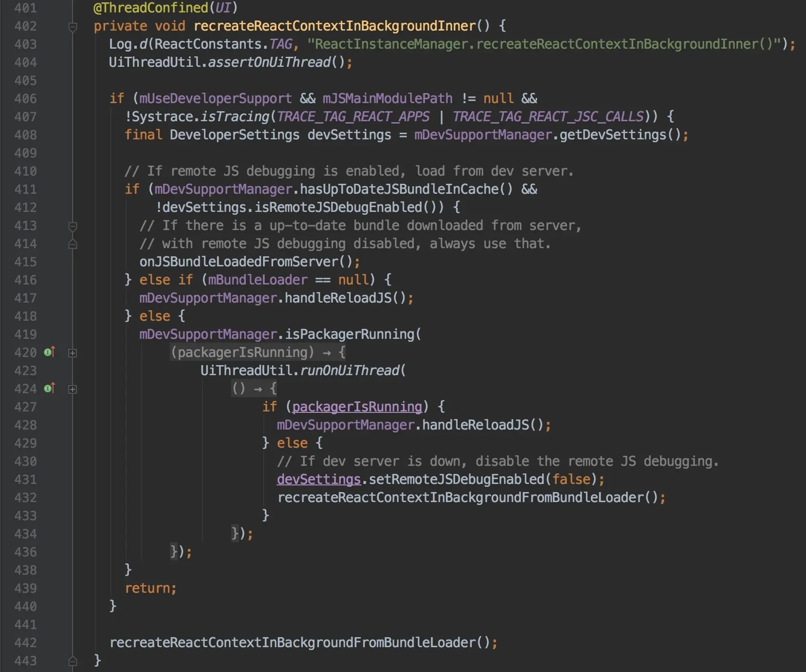Click the green lambda gutter icon at line 420

tap(47, 353)
